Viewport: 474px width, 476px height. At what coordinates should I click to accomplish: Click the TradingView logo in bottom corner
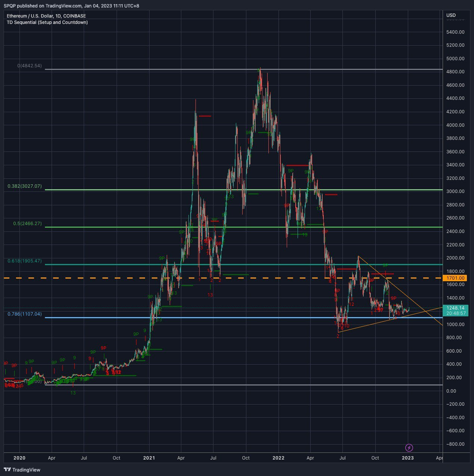tap(22, 470)
